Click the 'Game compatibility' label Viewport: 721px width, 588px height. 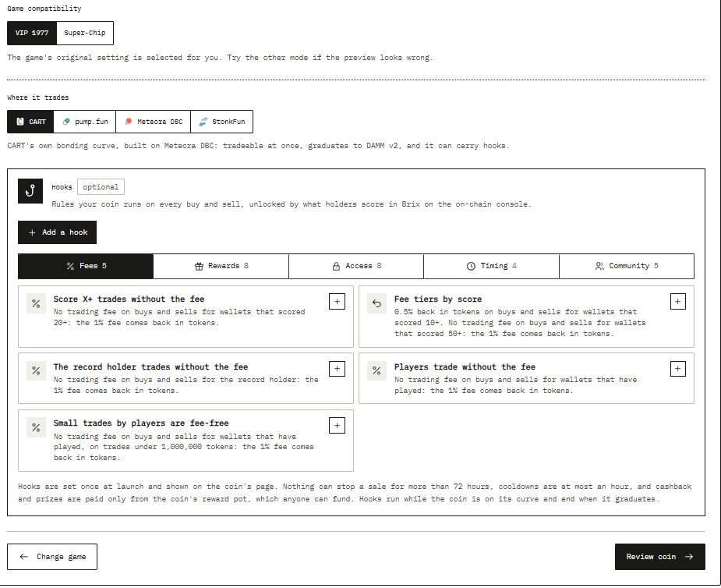[44, 9]
